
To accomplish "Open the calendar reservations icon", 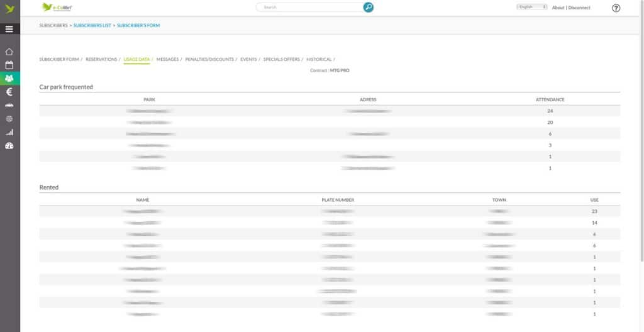I will (9, 65).
